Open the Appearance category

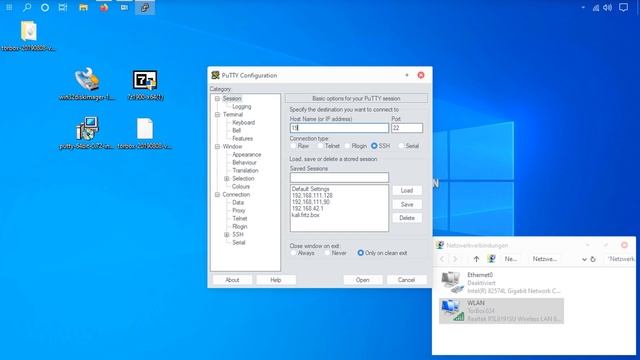pos(247,154)
